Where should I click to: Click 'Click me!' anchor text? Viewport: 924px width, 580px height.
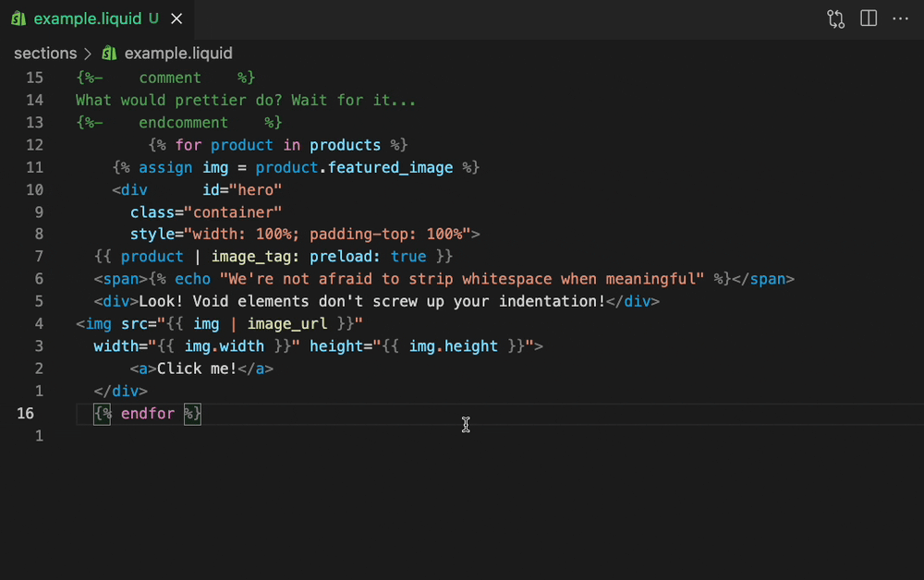tap(197, 369)
